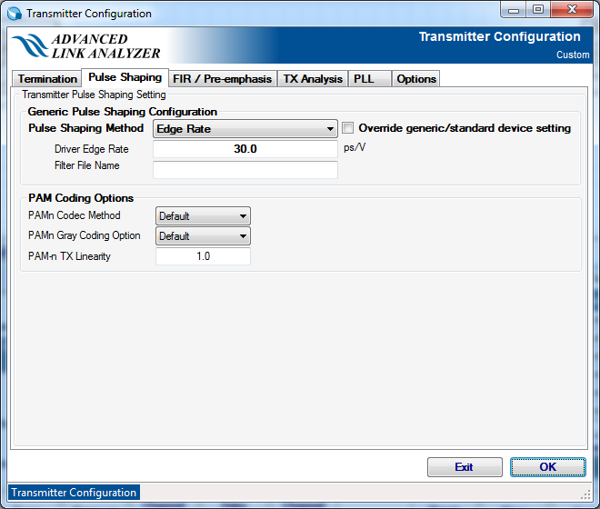This screenshot has width=600, height=509.
Task: Enable Override generic/standard device setting checkbox
Action: [x=348, y=128]
